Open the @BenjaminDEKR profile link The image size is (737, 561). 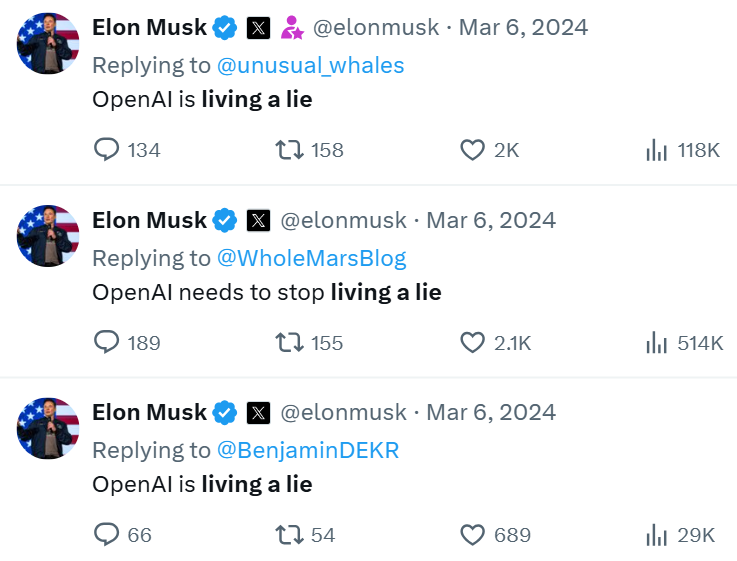coord(307,450)
